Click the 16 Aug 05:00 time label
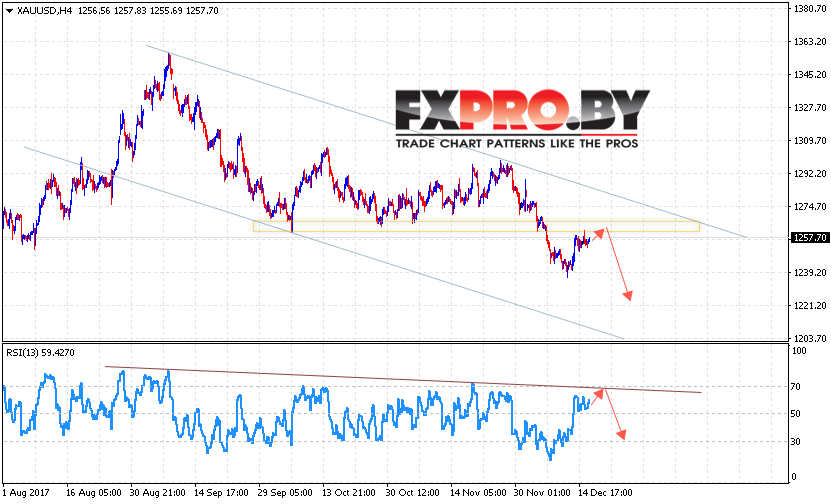The height and width of the screenshot is (504, 831). (94, 493)
